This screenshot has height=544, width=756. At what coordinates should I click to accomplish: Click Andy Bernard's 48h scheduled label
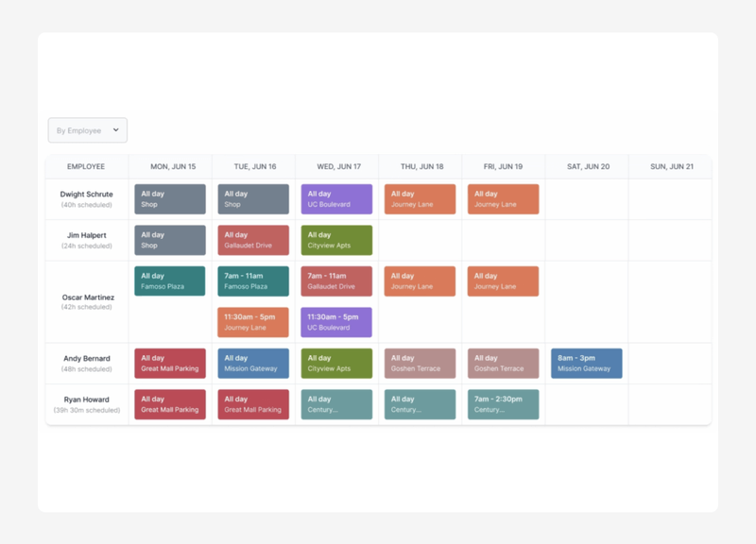(x=85, y=368)
